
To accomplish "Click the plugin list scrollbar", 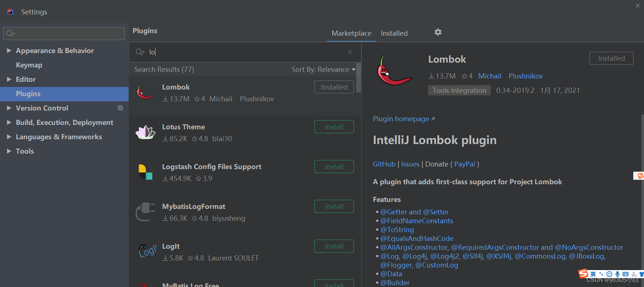I will (x=359, y=78).
